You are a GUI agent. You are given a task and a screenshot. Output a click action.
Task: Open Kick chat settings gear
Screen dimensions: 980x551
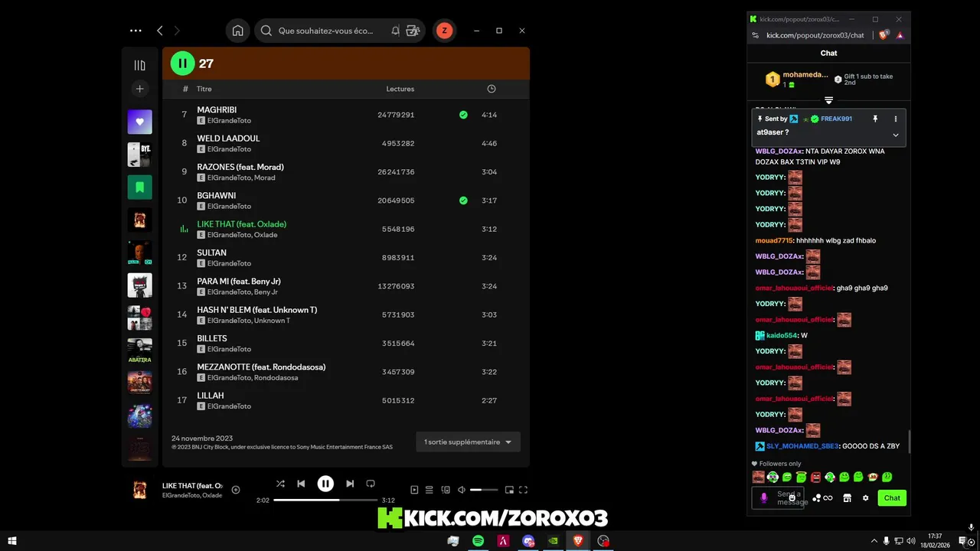click(x=866, y=497)
